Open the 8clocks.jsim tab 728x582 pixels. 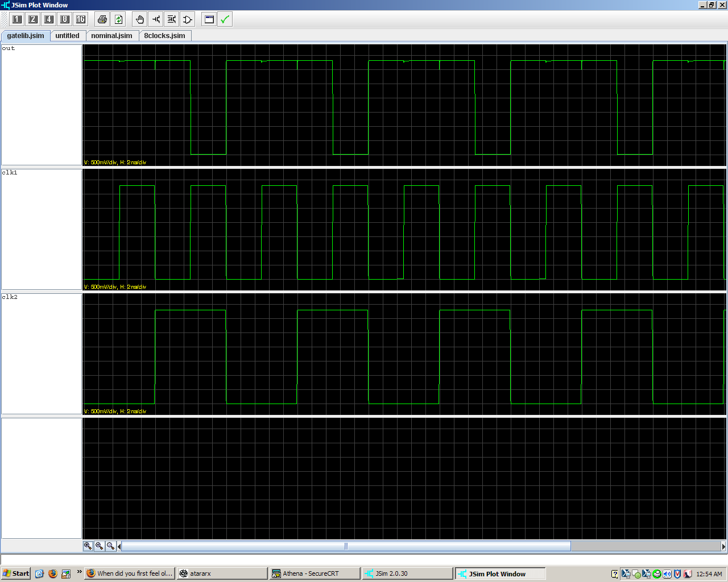[x=164, y=36]
